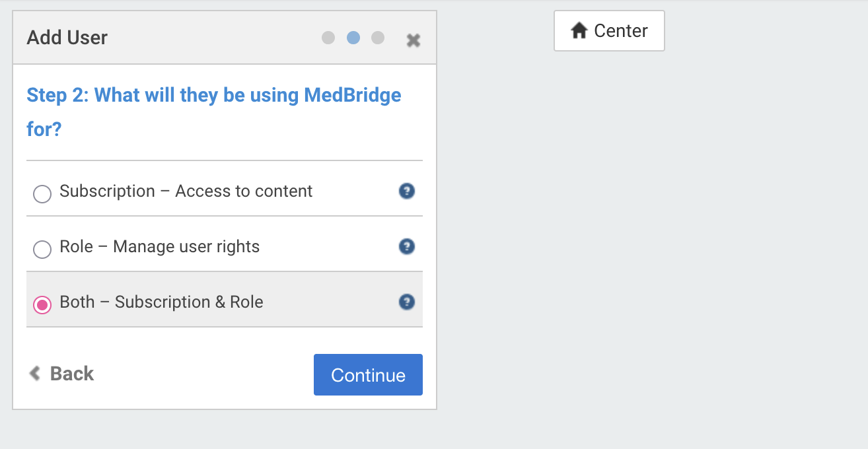
Task: Go Back to previous step
Action: [x=61, y=374]
